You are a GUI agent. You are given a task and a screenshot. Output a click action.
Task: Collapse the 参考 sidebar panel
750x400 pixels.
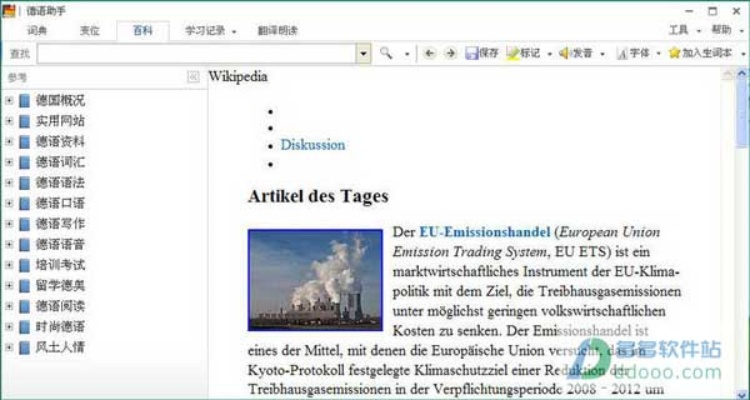coord(193,77)
